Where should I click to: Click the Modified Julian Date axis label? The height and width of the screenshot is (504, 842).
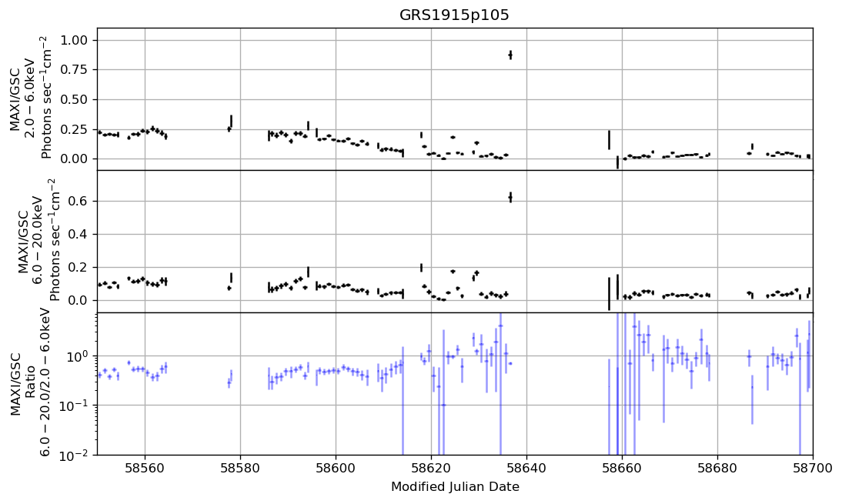[x=455, y=487]
